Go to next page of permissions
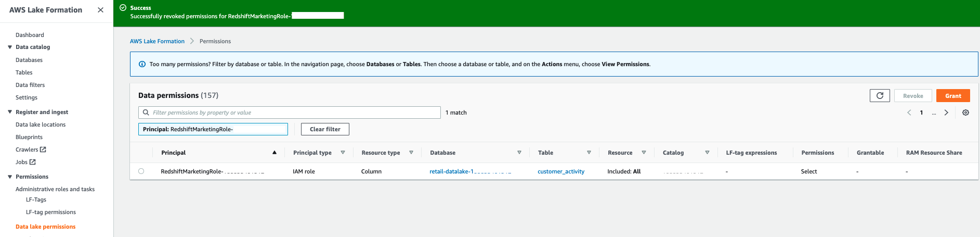The image size is (980, 237). tap(946, 113)
